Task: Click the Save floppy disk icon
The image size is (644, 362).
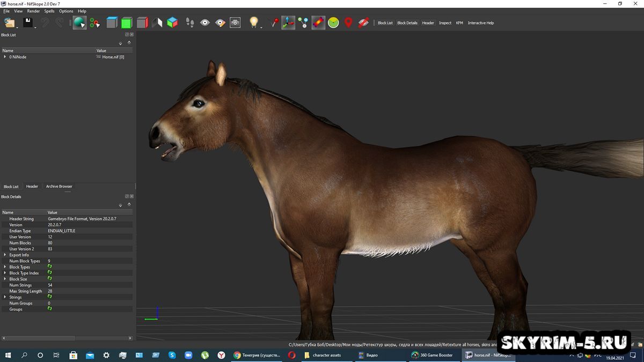Action: click(28, 23)
